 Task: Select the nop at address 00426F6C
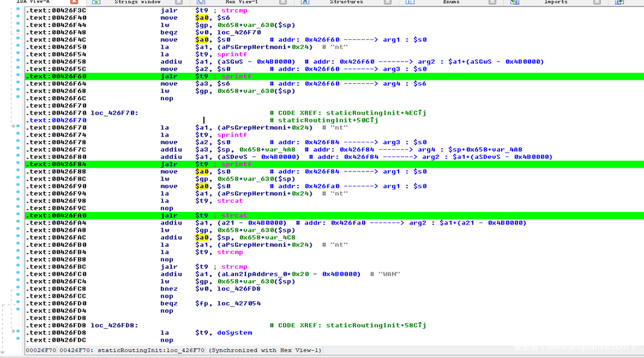point(167,98)
